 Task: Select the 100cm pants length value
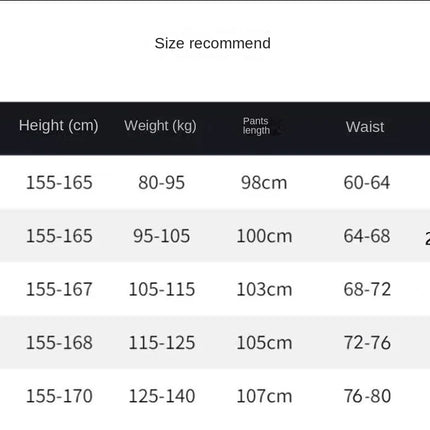pos(264,236)
